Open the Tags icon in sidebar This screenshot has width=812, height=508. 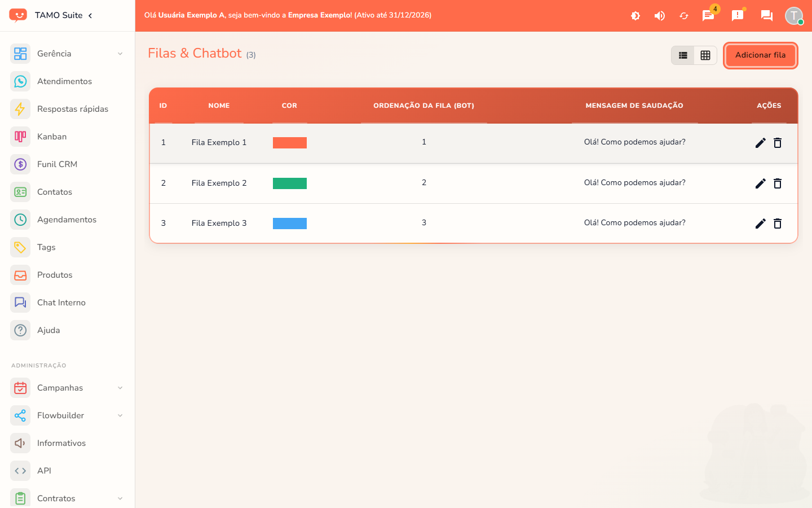(x=20, y=247)
